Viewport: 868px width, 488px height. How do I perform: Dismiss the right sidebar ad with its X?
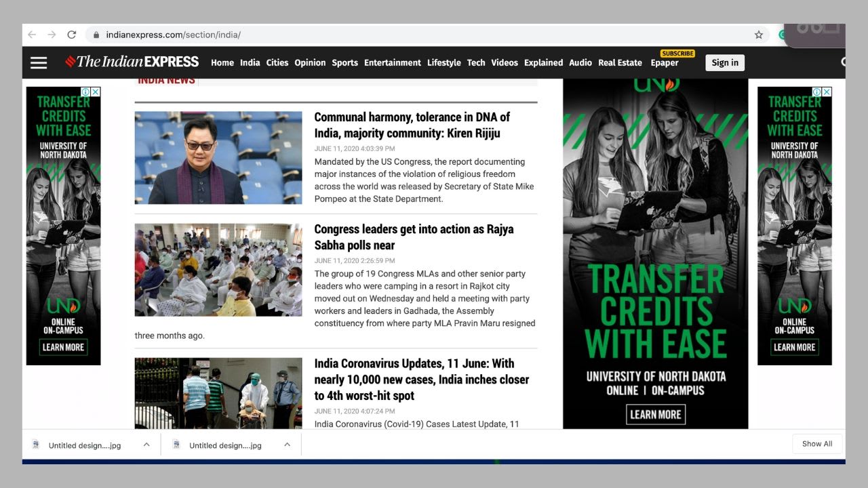tap(827, 91)
